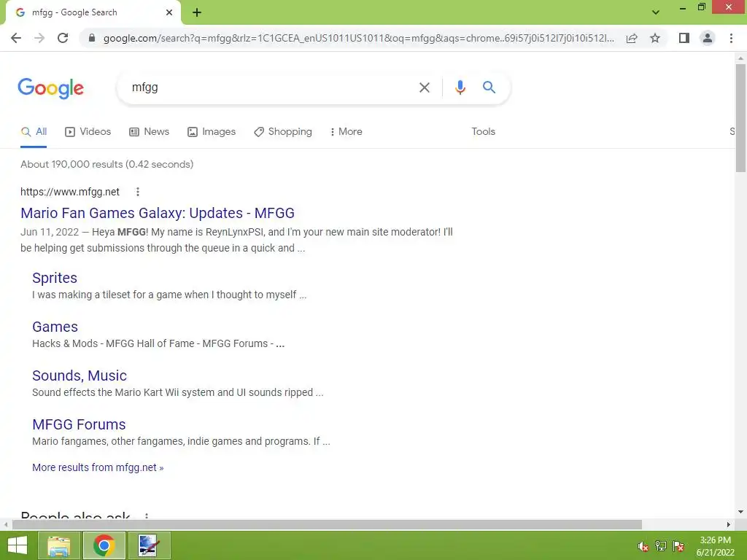The height and width of the screenshot is (560, 747).
Task: Open the MFGG Forums sitelink
Action: click(79, 424)
